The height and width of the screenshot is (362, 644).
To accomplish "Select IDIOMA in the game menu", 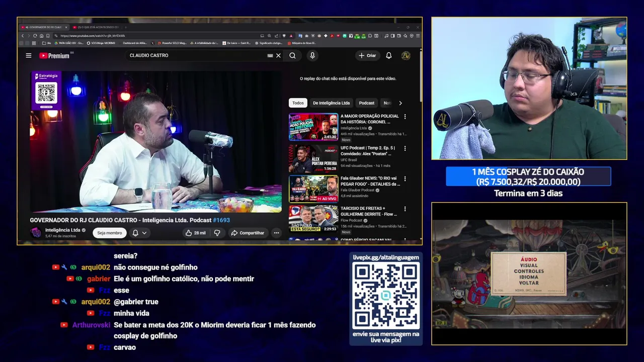I will pyautogui.click(x=528, y=277).
